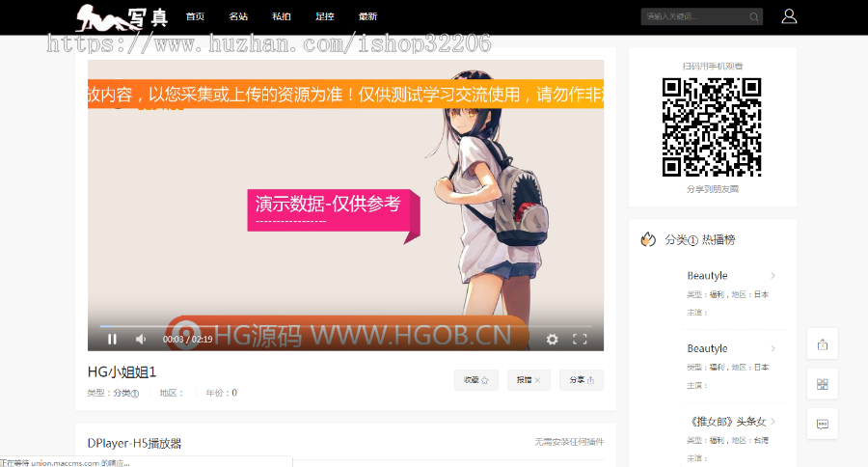The height and width of the screenshot is (467, 868).
Task: Click the 分享到朋友圈 caption
Action: [x=713, y=189]
